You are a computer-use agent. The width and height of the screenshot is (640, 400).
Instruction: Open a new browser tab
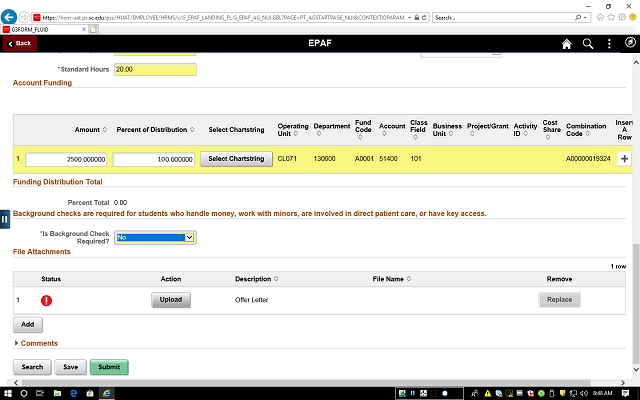click(94, 29)
